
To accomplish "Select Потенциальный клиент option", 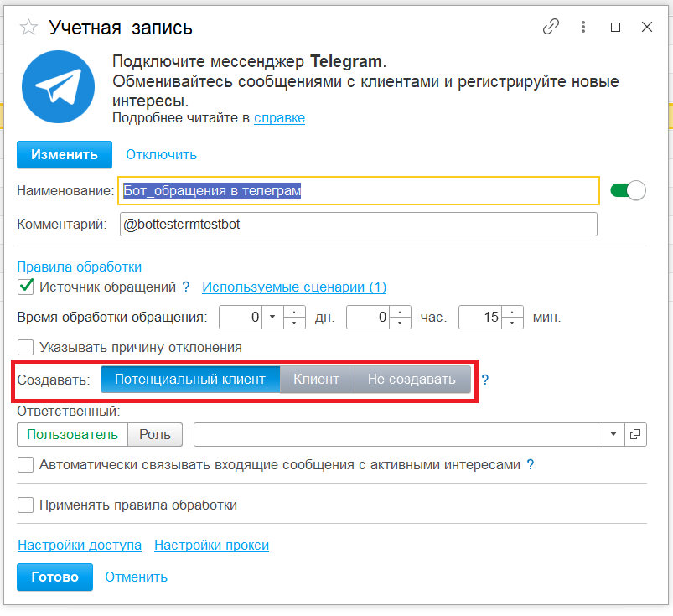I will pos(190,380).
